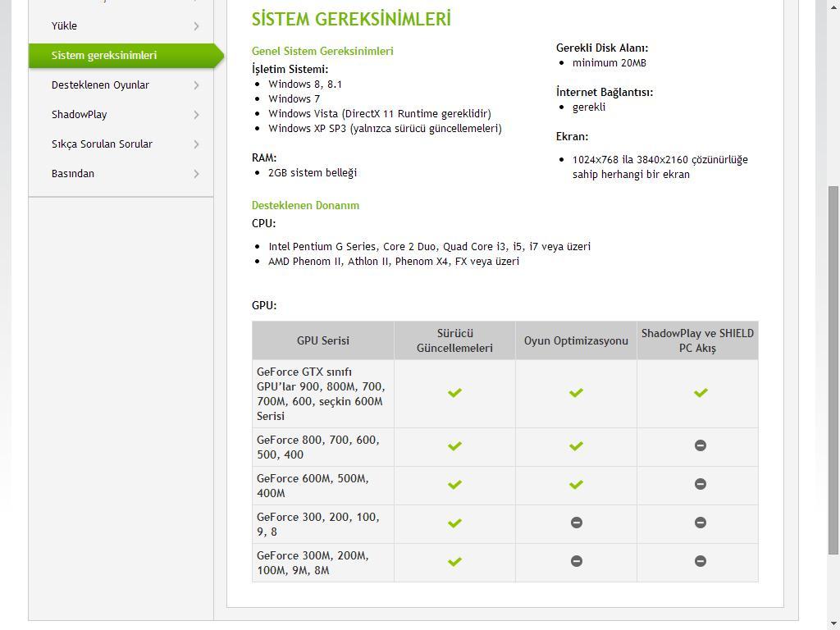
Task: Click the Basından sidebar link
Action: pos(73,174)
